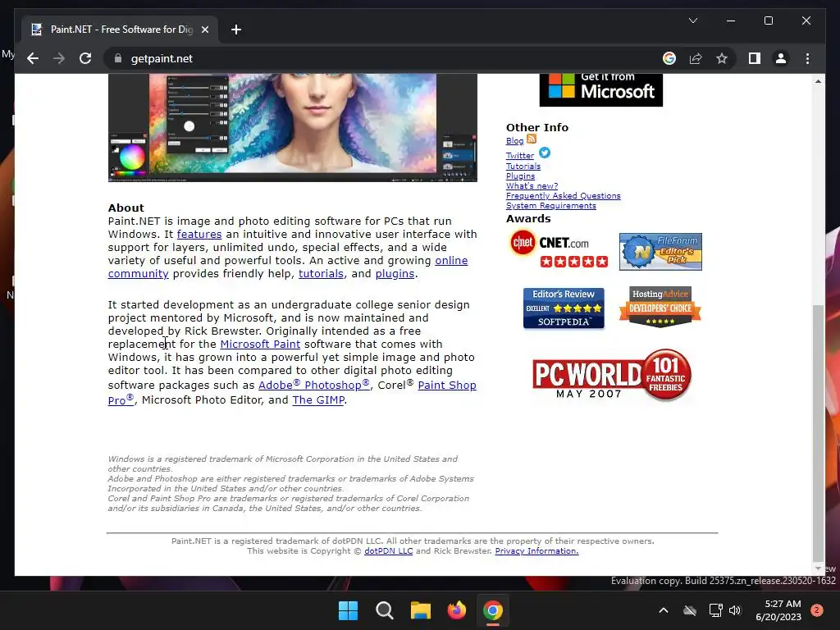Screen dimensions: 840x630
Task: Click the volume speaker tray icon
Action: tap(735, 610)
